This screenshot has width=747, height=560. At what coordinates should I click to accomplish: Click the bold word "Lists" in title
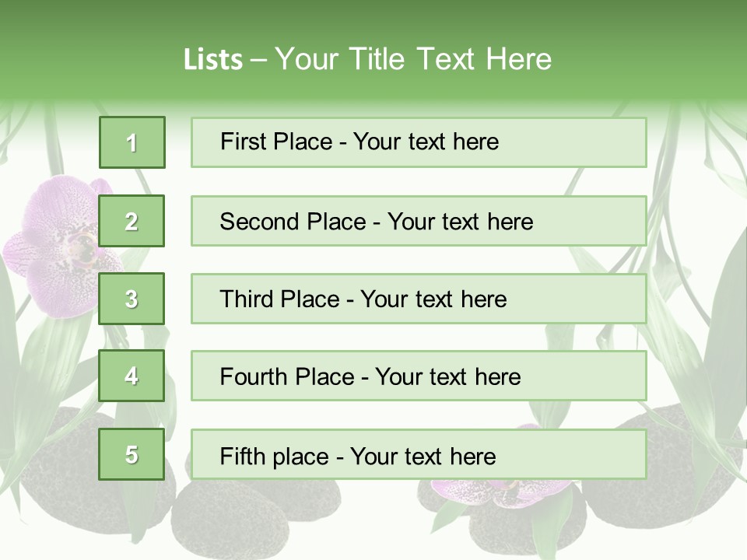(212, 60)
